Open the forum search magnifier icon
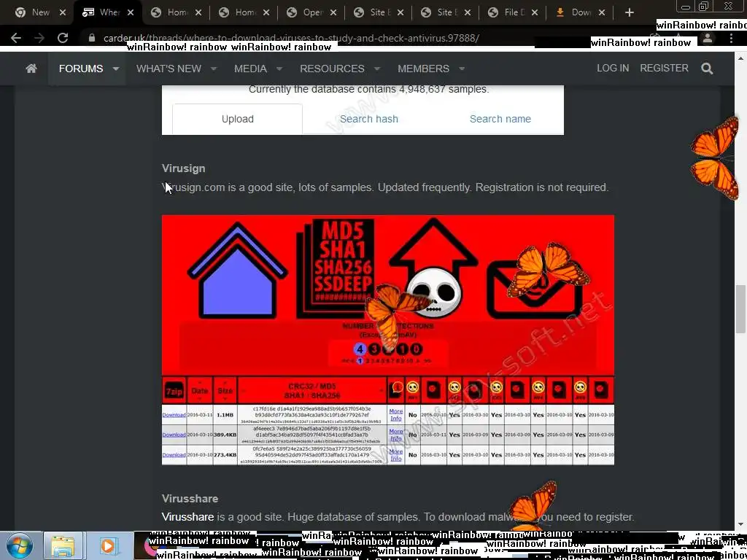 click(707, 69)
